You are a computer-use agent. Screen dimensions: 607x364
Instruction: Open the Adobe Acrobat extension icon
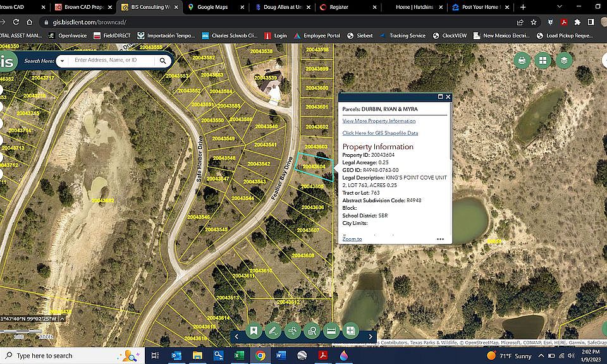click(x=564, y=22)
